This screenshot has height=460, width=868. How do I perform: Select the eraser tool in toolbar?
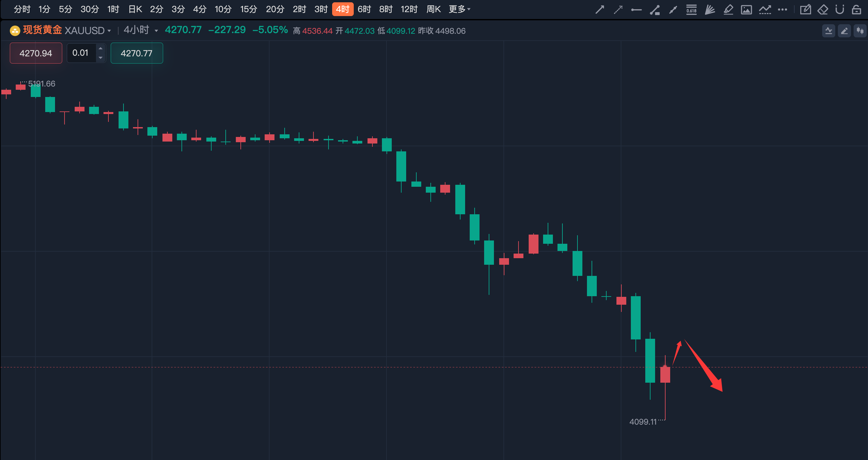(822, 10)
